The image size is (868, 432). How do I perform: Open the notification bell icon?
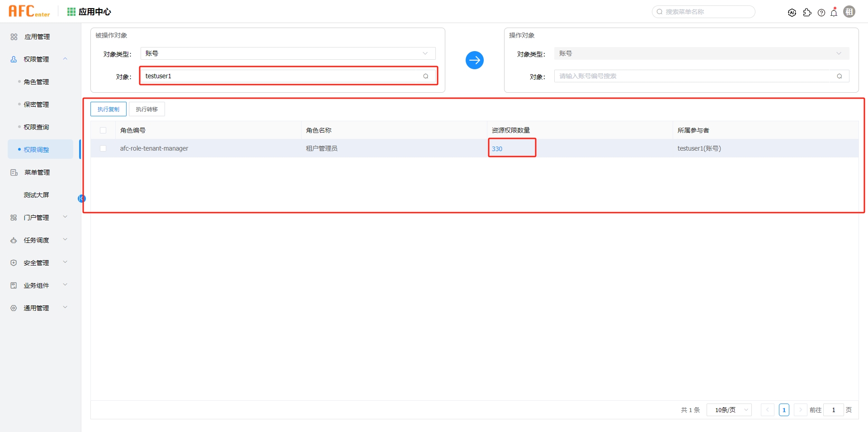click(x=834, y=12)
